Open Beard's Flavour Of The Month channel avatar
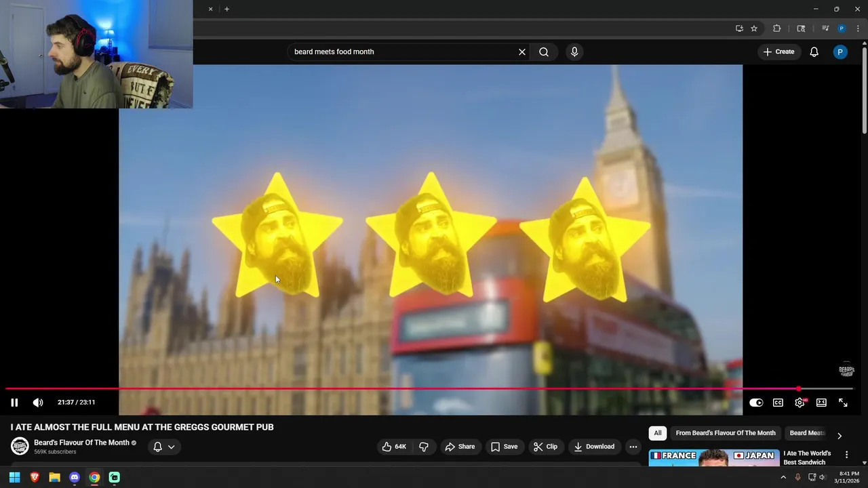Screen dimensions: 868x488 20,446
